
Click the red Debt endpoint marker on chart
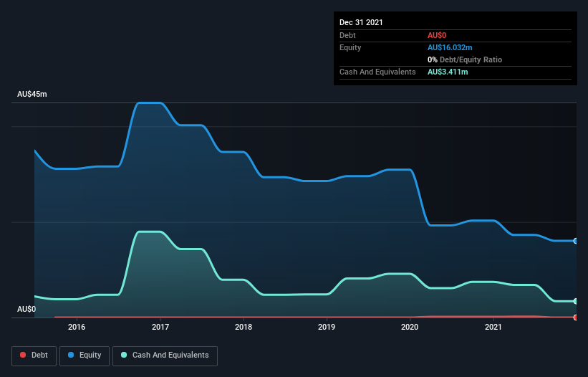point(576,318)
